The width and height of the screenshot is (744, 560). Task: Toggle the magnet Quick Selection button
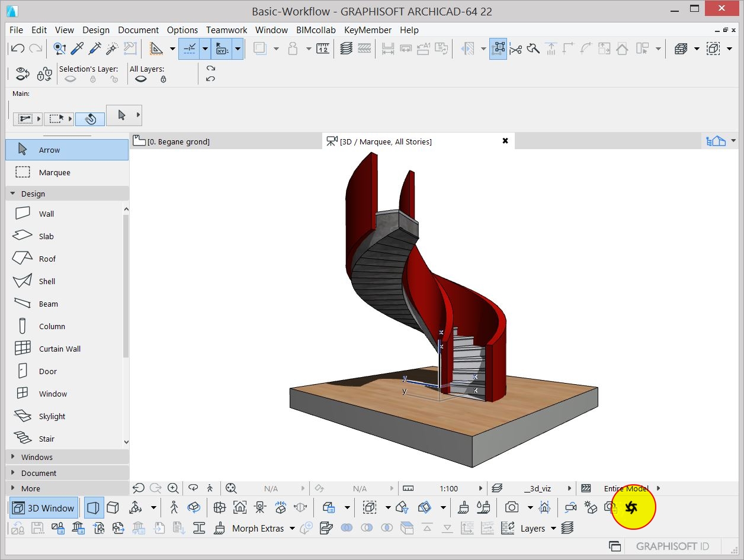tap(90, 118)
